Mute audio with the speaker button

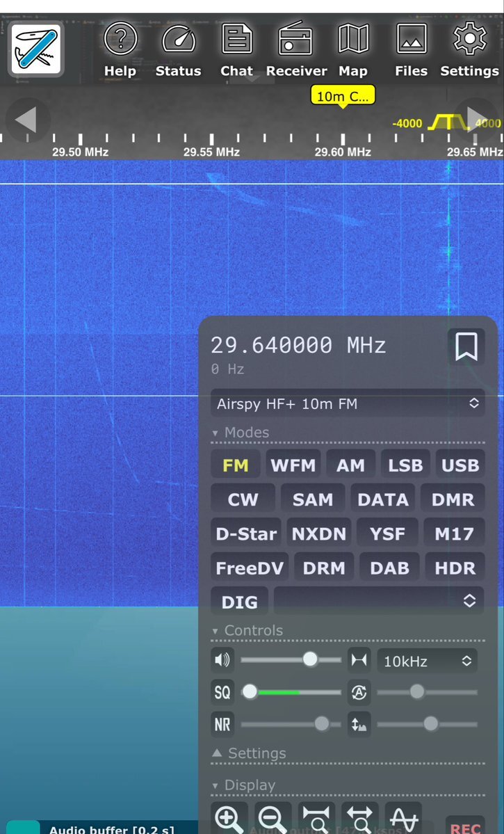tap(222, 659)
